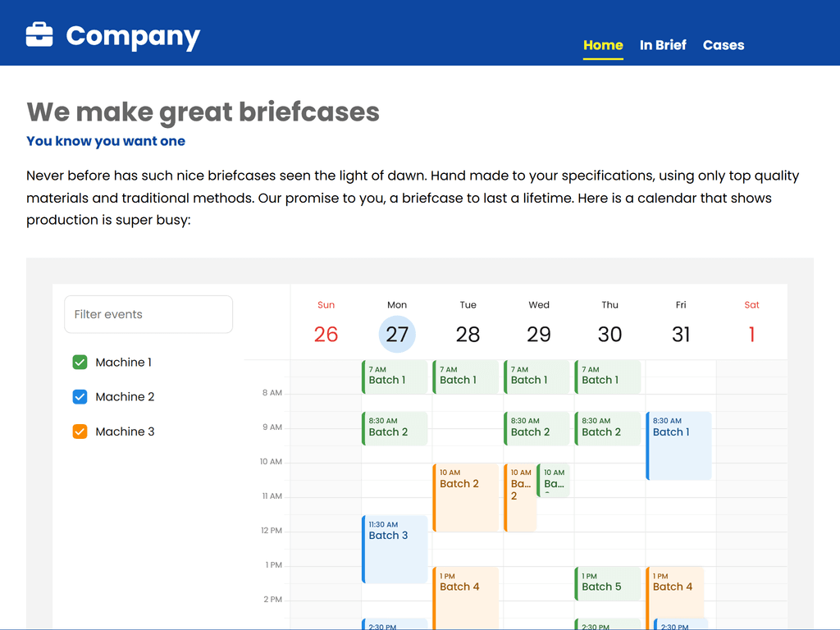Screen dimensions: 840x630
Task: Focus the Filter events search field
Action: click(x=148, y=314)
